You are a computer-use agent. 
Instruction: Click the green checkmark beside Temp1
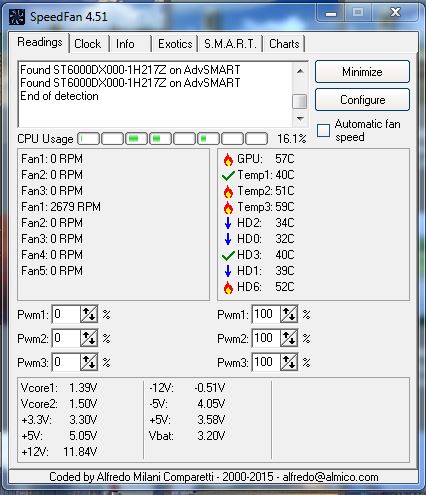pos(228,175)
